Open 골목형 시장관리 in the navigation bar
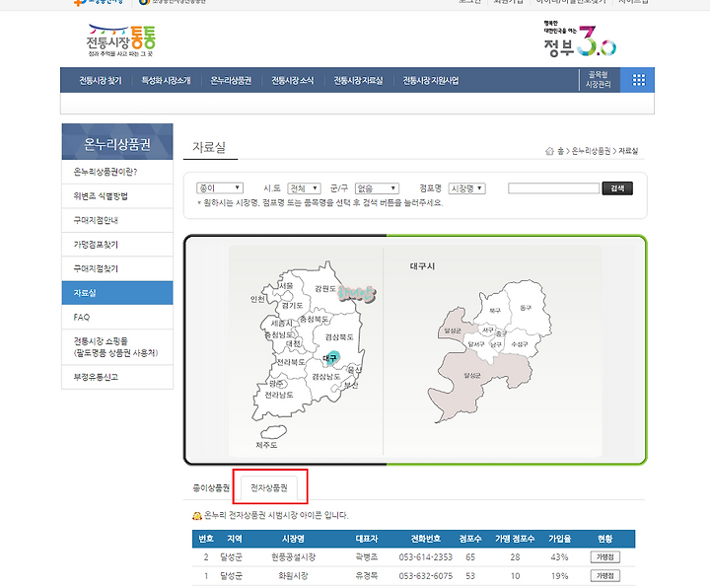This screenshot has height=588, width=710. click(x=599, y=79)
